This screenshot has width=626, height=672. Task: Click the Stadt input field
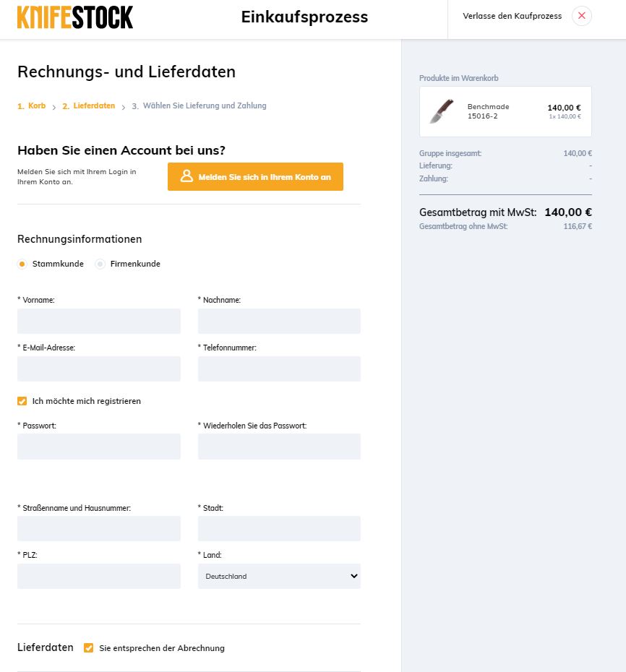pos(279,528)
